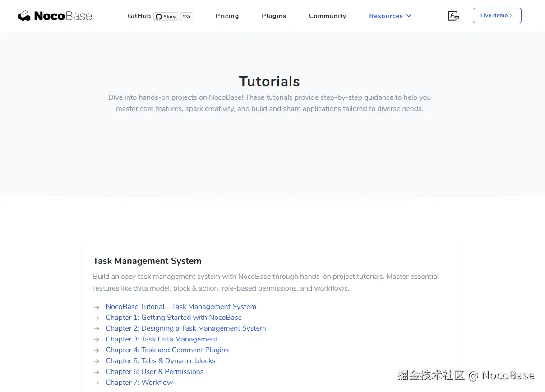Image resolution: width=545 pixels, height=392 pixels.
Task: Open the GitHub navigation link
Action: coord(139,16)
